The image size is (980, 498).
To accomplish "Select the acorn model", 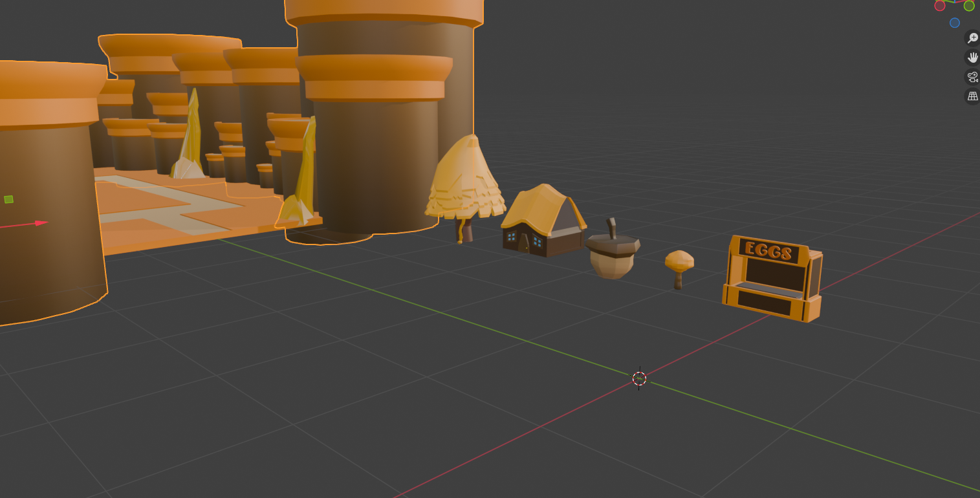I will point(612,250).
